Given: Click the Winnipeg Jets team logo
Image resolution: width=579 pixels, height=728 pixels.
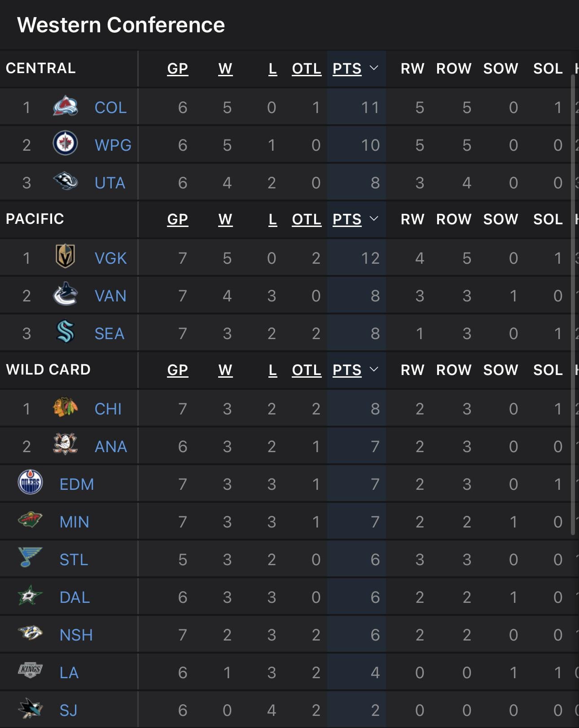Looking at the screenshot, I should (x=66, y=144).
